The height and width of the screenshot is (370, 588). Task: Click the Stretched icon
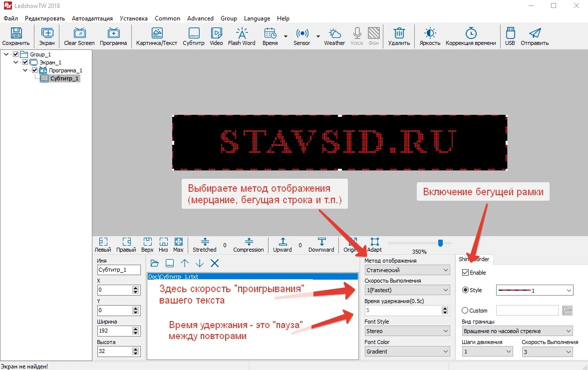(205, 242)
